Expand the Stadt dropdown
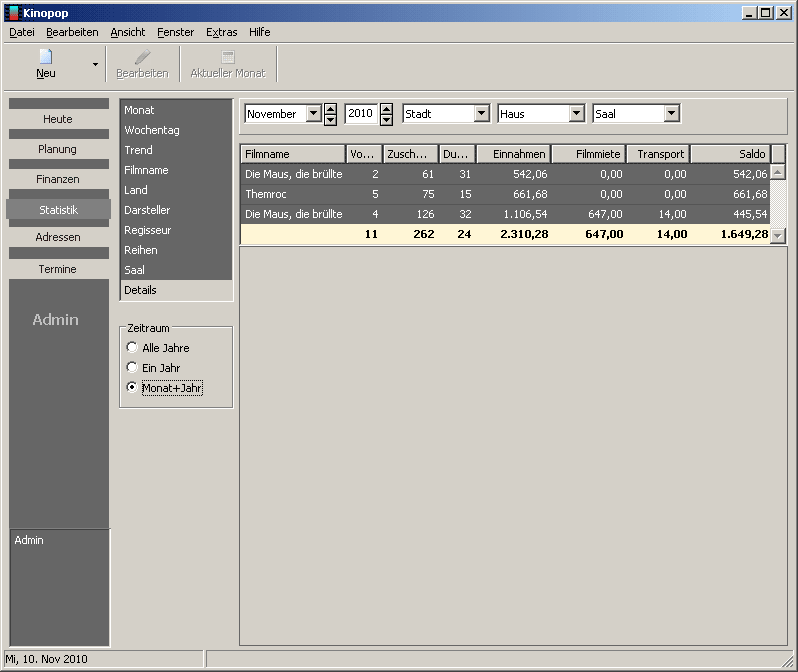798x672 pixels. point(481,114)
